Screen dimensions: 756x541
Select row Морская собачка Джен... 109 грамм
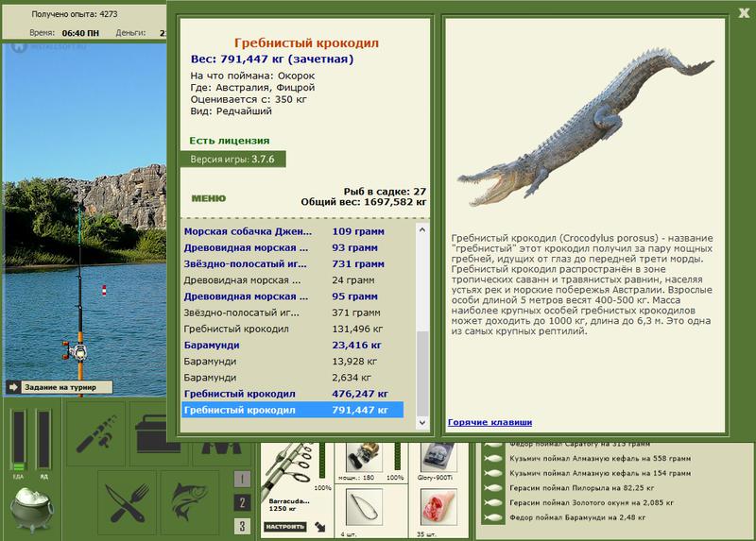coord(293,231)
